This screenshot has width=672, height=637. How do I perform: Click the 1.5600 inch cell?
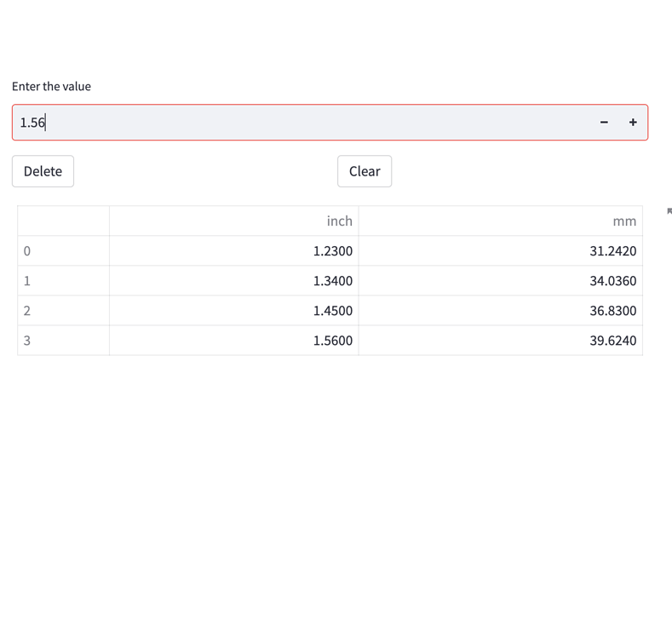234,341
